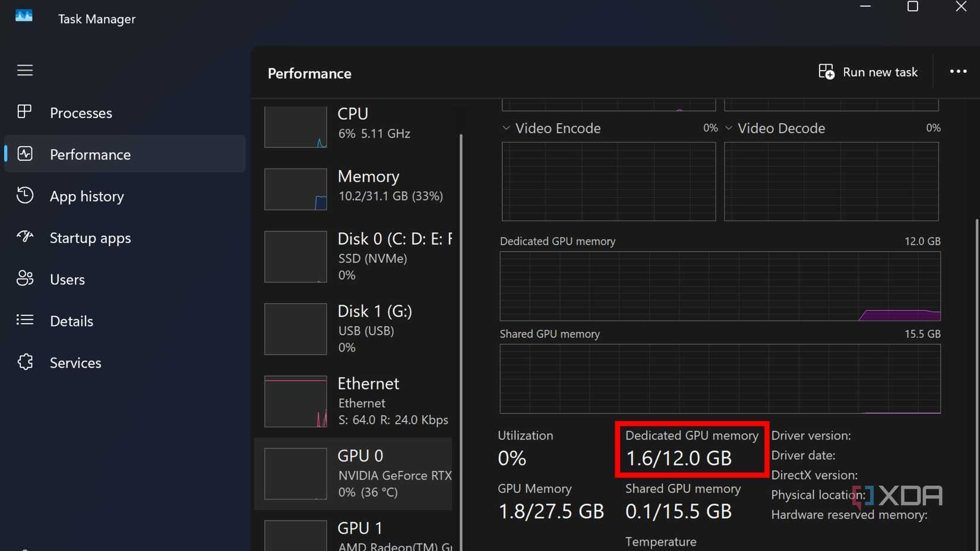Click the Dedicated GPU memory graph

click(720, 286)
